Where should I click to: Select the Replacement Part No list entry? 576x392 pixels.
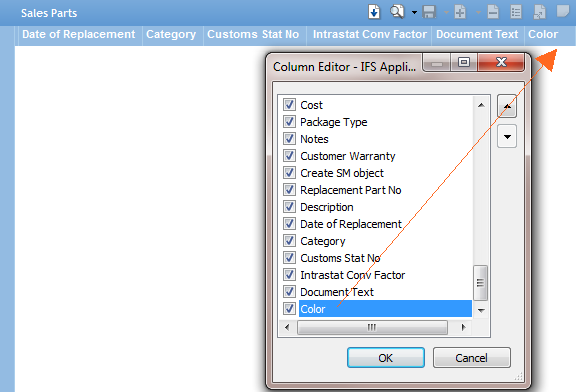pyautogui.click(x=350, y=190)
